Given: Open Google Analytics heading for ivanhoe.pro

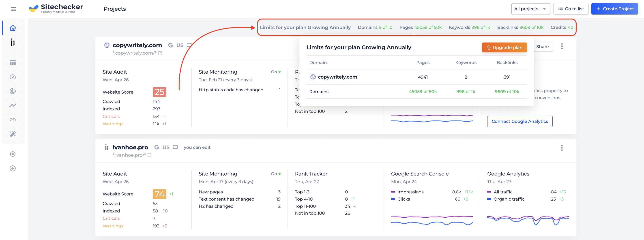Looking at the screenshot, I should [x=508, y=174].
